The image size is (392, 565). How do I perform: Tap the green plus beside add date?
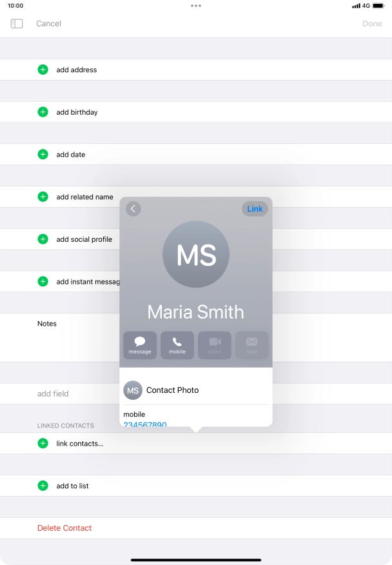click(x=43, y=155)
